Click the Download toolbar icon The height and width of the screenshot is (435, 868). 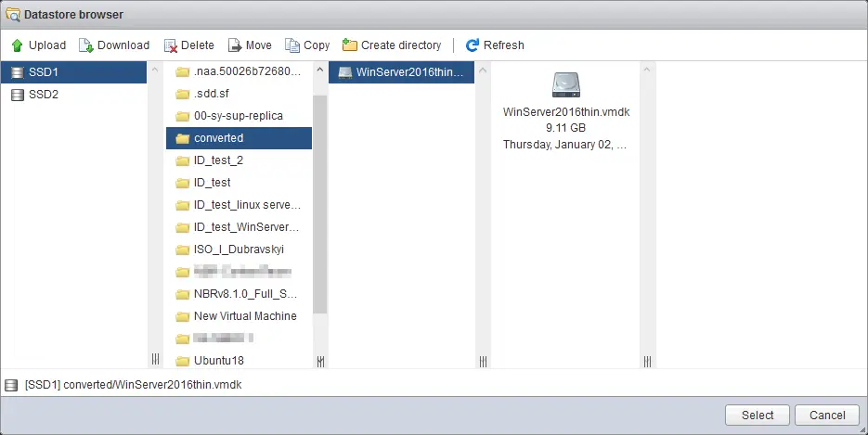coord(85,45)
